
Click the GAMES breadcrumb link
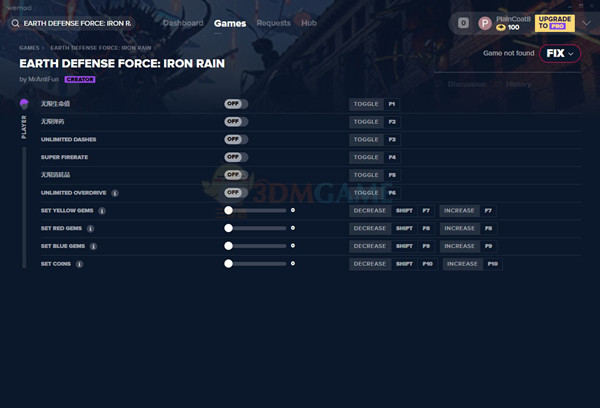tap(29, 48)
